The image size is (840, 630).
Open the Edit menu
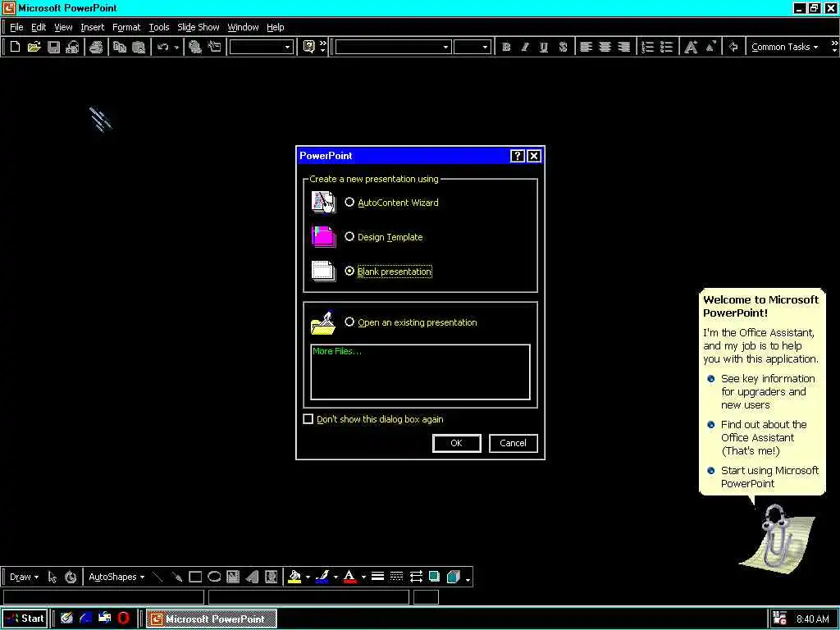tap(39, 27)
